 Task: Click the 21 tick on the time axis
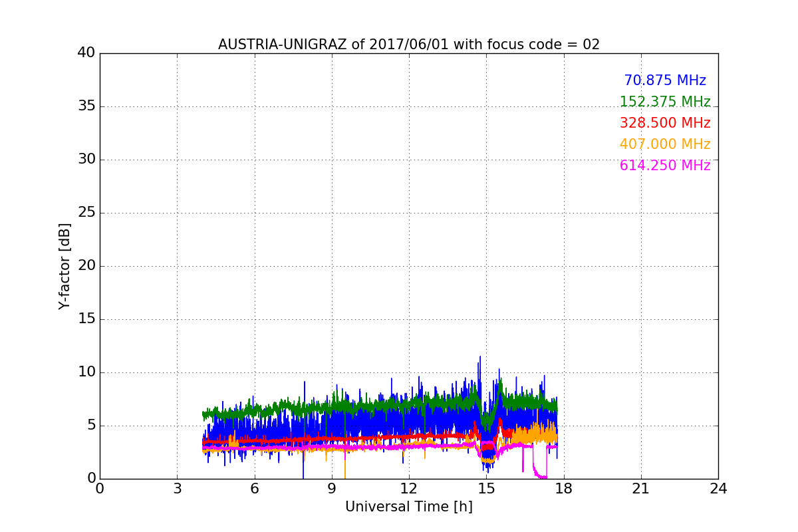point(641,489)
